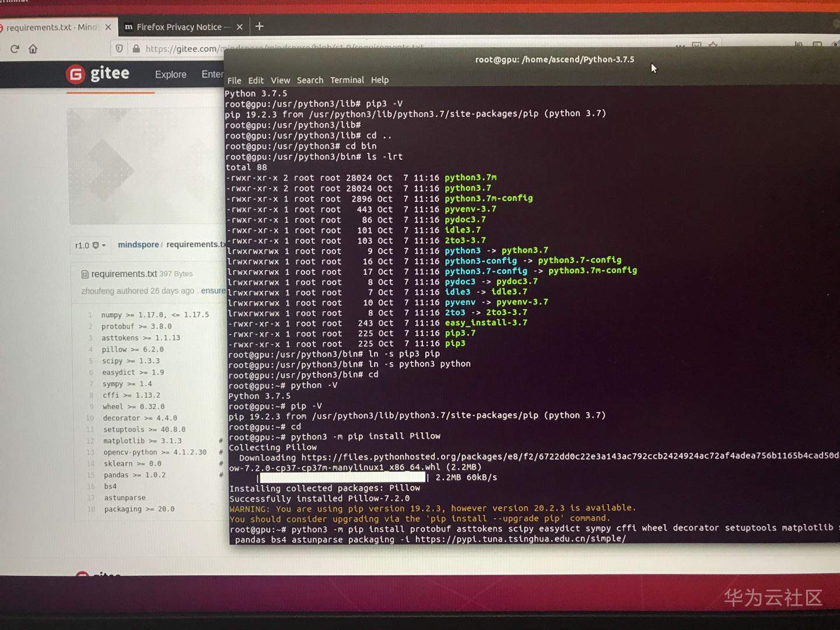Click the 'matplotlib >= 3.1.3' line
The image size is (840, 630).
coord(142,441)
